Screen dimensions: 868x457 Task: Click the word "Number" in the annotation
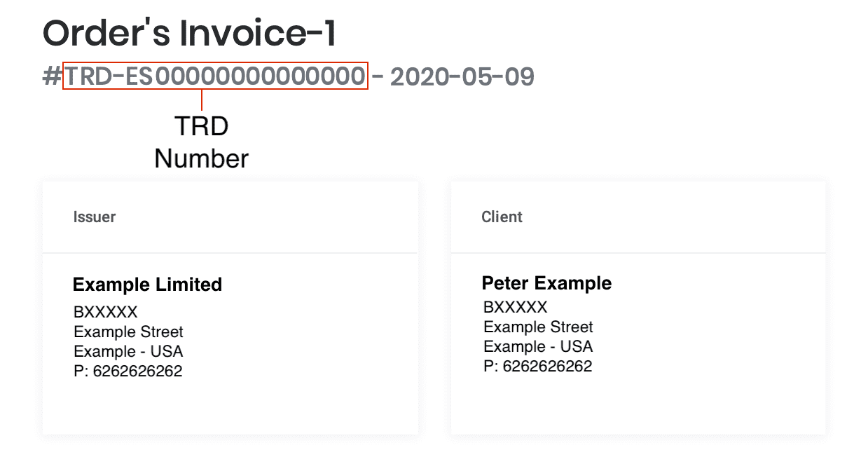point(202,158)
